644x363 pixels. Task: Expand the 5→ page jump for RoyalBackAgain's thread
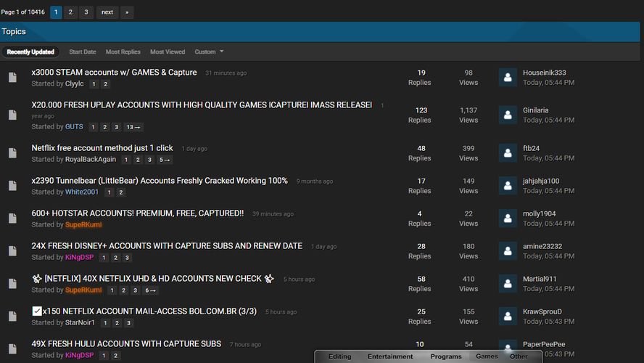165,160
